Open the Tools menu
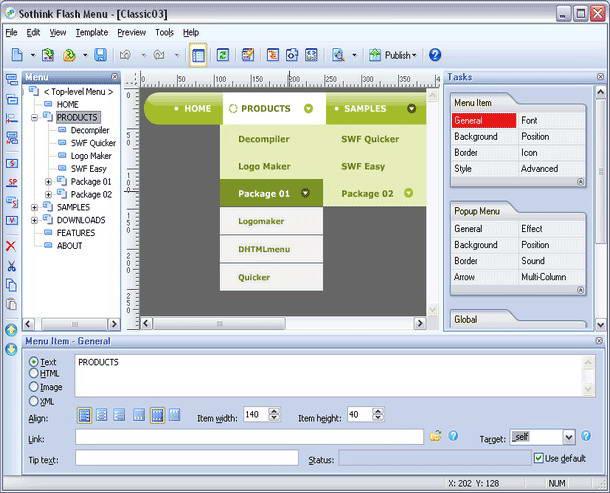 point(164,32)
